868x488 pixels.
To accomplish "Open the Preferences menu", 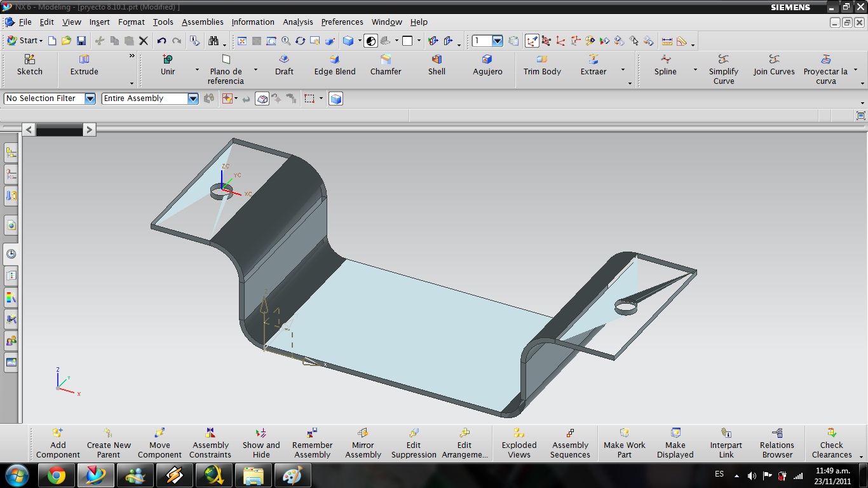I will click(x=342, y=22).
